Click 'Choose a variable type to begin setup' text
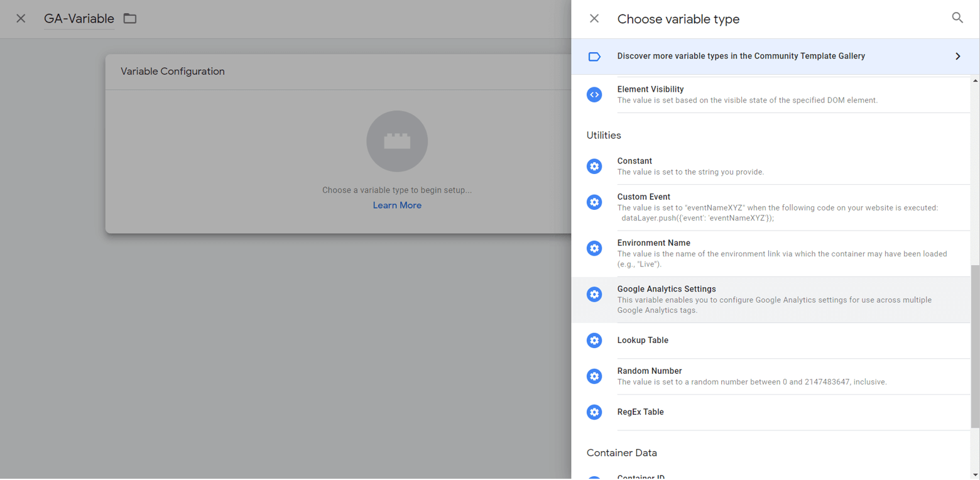This screenshot has height=480, width=980. [x=397, y=190]
